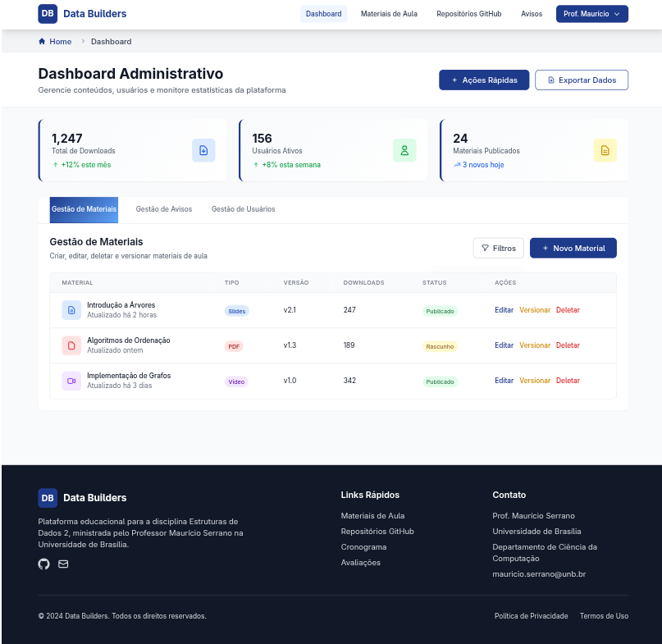Click the Exportar Dados button

pyautogui.click(x=581, y=80)
